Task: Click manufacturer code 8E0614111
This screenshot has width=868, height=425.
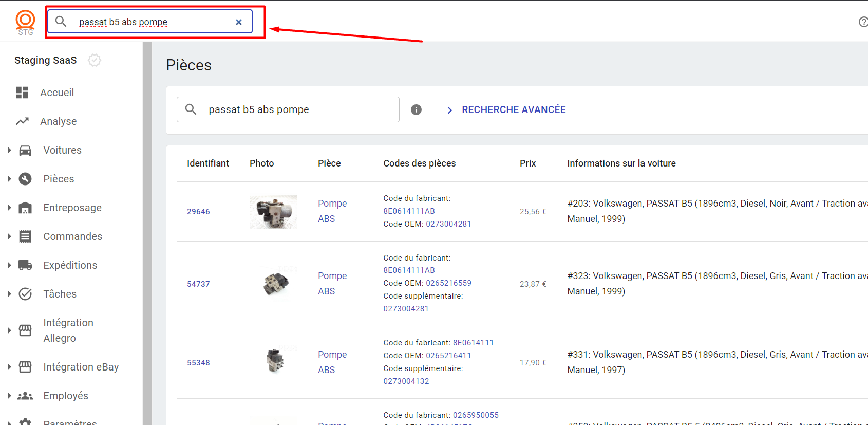Action: point(473,343)
